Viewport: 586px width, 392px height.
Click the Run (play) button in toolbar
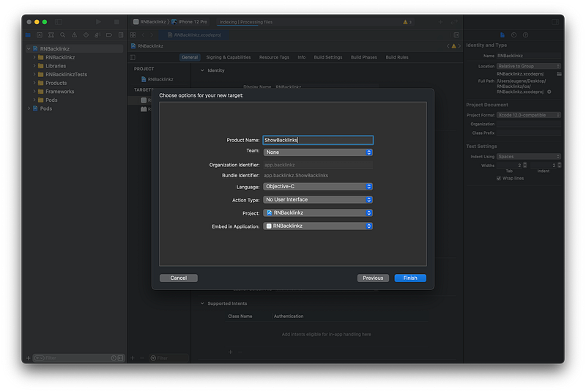click(x=100, y=22)
